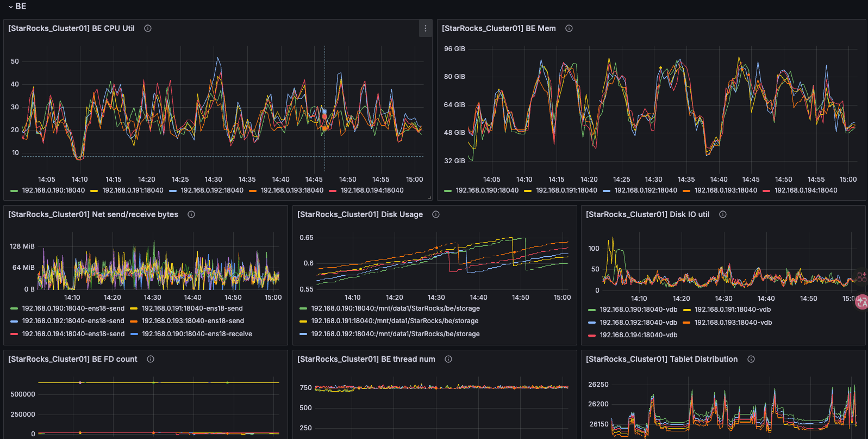Click the BE Mem panel title
This screenshot has width=868, height=439.
[x=498, y=28]
